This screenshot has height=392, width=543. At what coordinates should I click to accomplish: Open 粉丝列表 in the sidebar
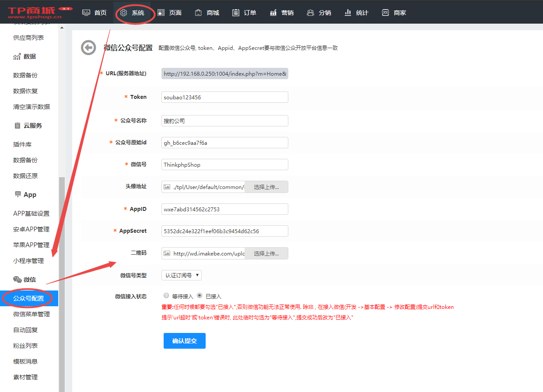tap(25, 345)
